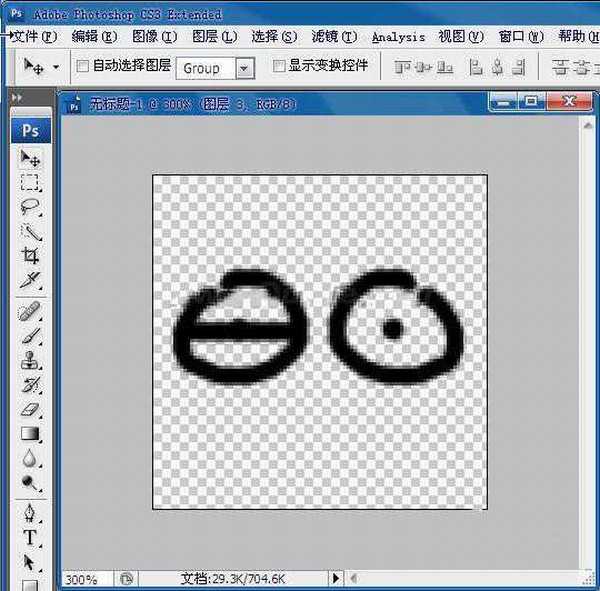Select the Move tool in the toolbox
The image size is (600, 591).
(31, 158)
